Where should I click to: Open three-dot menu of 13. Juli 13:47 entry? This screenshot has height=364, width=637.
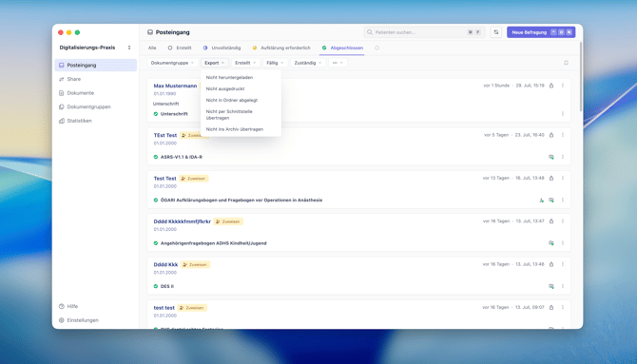[563, 221]
